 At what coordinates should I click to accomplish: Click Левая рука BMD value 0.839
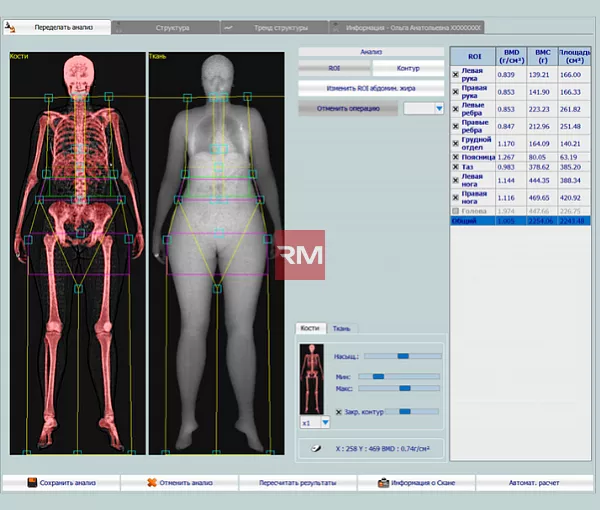coord(506,75)
